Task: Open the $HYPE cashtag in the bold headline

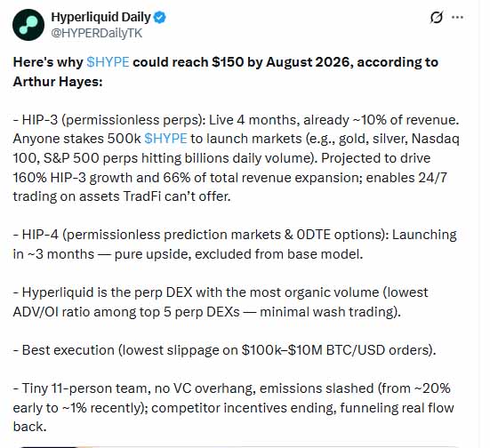Action: point(108,62)
